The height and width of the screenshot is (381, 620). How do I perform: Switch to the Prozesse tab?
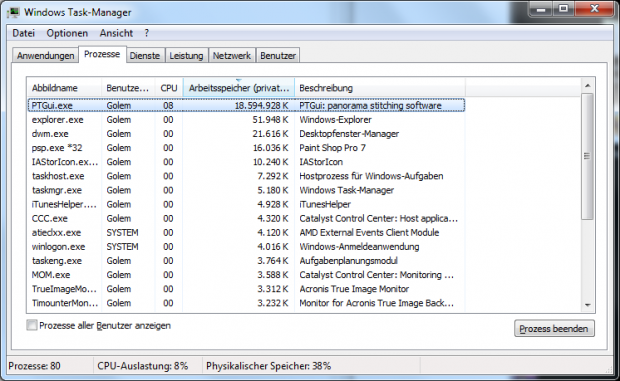[102, 54]
